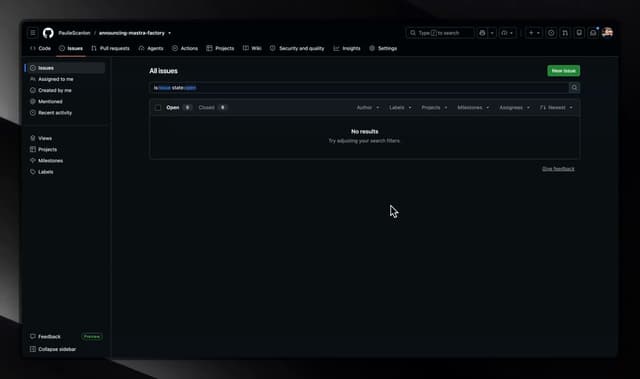Open announcing-mastra-factory repository link
This screenshot has width=640, height=379.
coord(131,33)
